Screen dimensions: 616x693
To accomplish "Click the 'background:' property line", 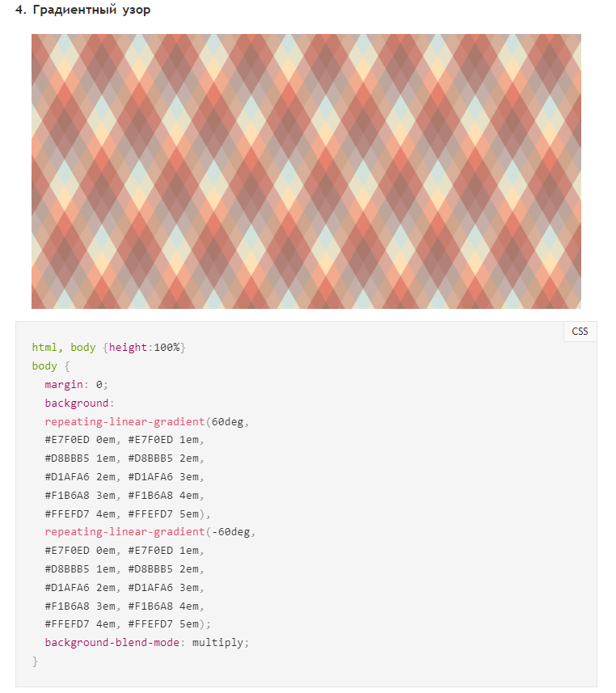I will coord(79,403).
